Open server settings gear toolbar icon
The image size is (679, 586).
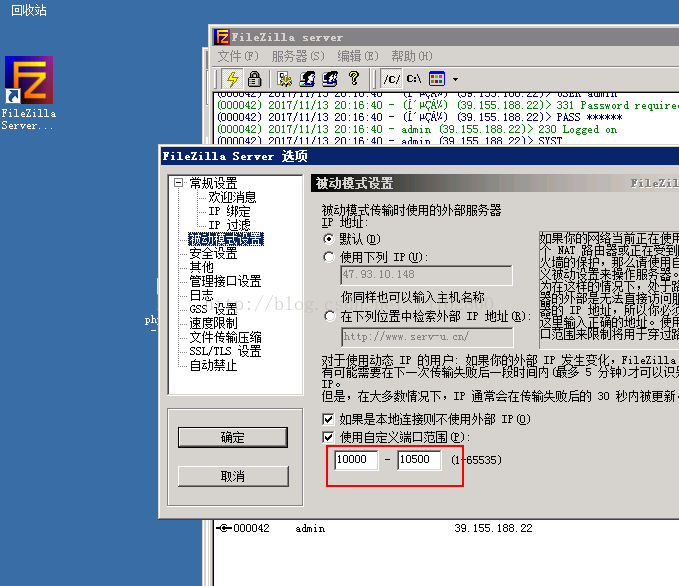pos(285,79)
